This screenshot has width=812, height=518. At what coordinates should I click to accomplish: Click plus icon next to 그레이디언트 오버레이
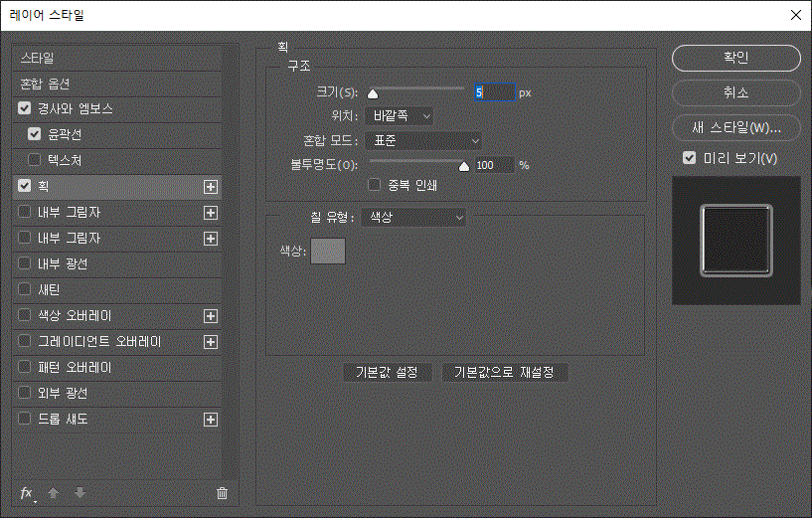click(211, 342)
